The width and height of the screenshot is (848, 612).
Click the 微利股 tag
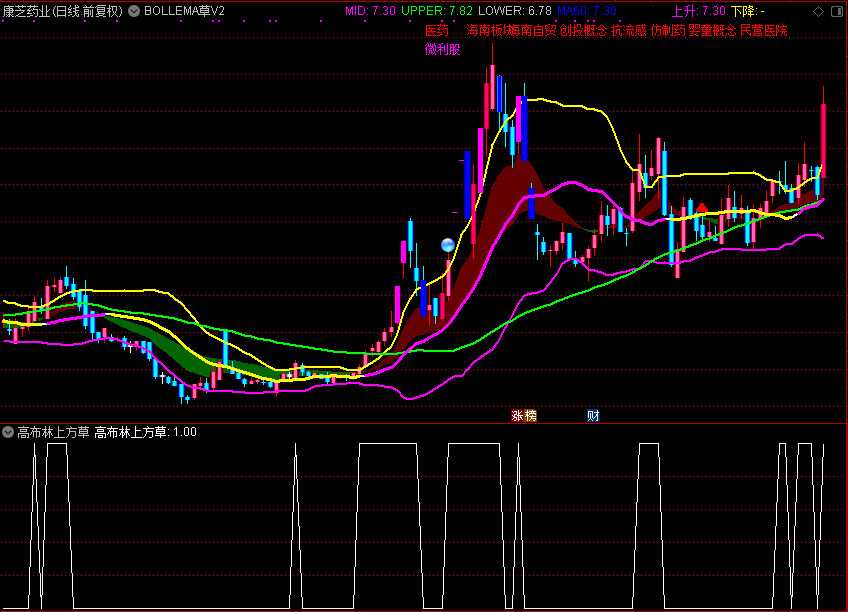tap(442, 49)
